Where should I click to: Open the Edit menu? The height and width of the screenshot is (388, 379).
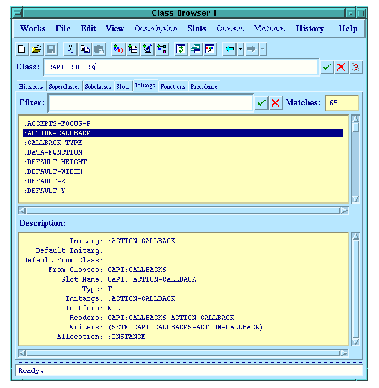click(x=88, y=28)
